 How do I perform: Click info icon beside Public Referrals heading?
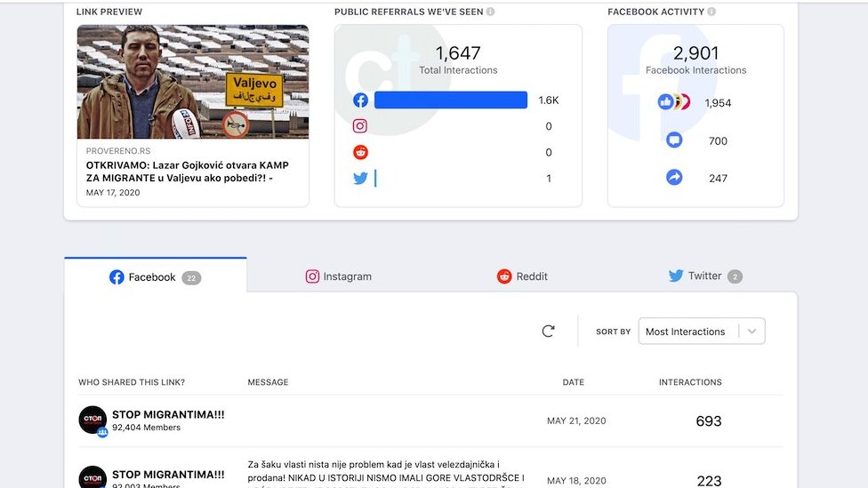coord(491,12)
